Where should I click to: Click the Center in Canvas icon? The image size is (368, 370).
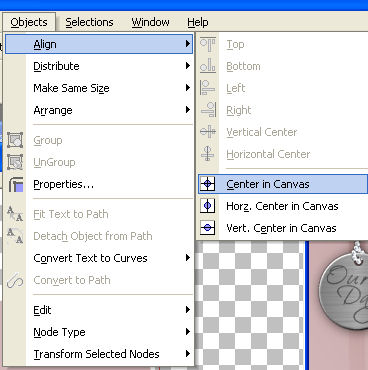tap(208, 184)
